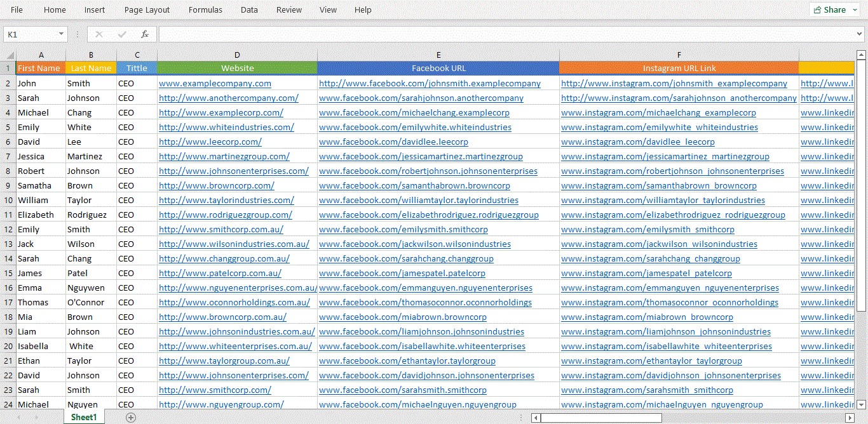Open the www.examplecompany.com link
Image resolution: width=868 pixels, height=424 pixels.
pyautogui.click(x=215, y=83)
